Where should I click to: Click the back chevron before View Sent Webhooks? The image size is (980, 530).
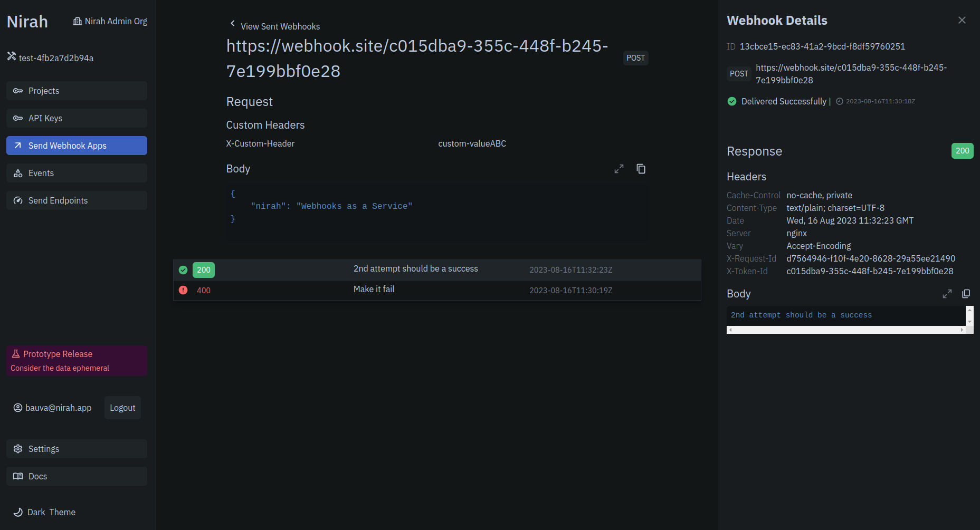coord(232,24)
